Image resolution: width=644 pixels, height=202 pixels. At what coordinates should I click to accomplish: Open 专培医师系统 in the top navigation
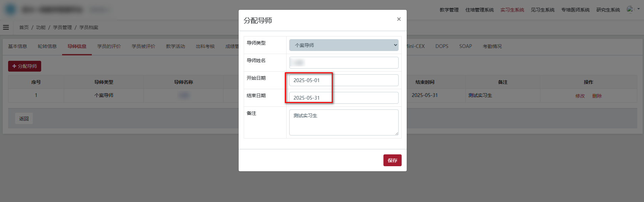[x=575, y=10]
